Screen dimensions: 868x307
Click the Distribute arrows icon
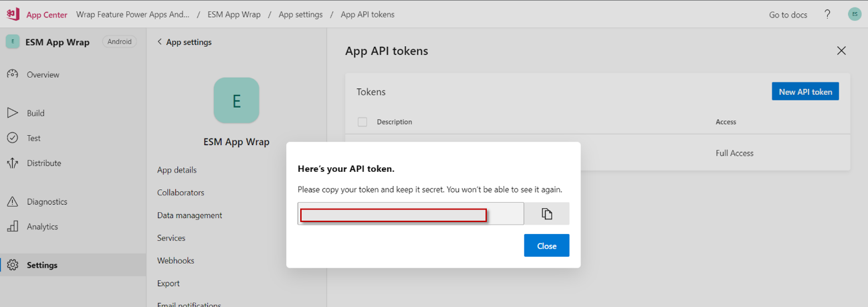tap(12, 163)
